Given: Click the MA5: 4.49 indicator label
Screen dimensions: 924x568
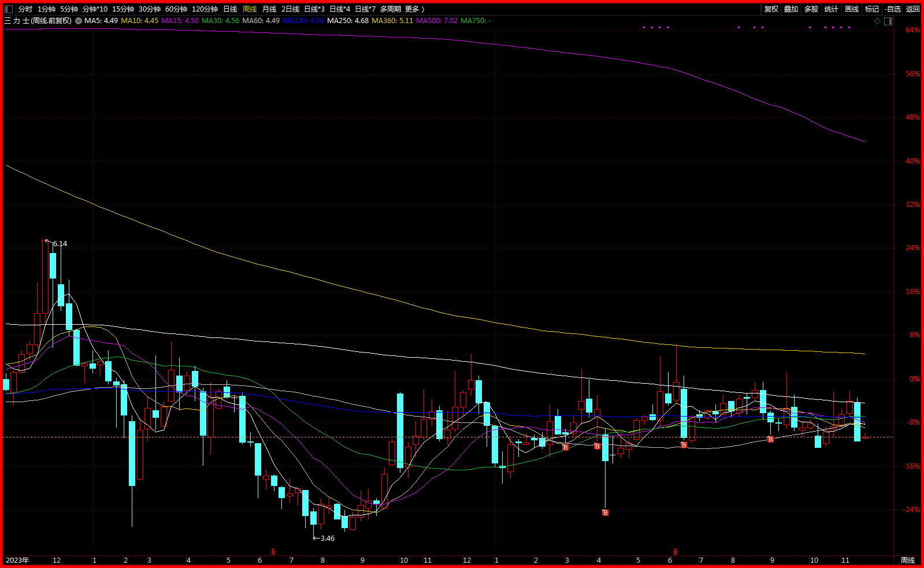Looking at the screenshot, I should pyautogui.click(x=101, y=21).
